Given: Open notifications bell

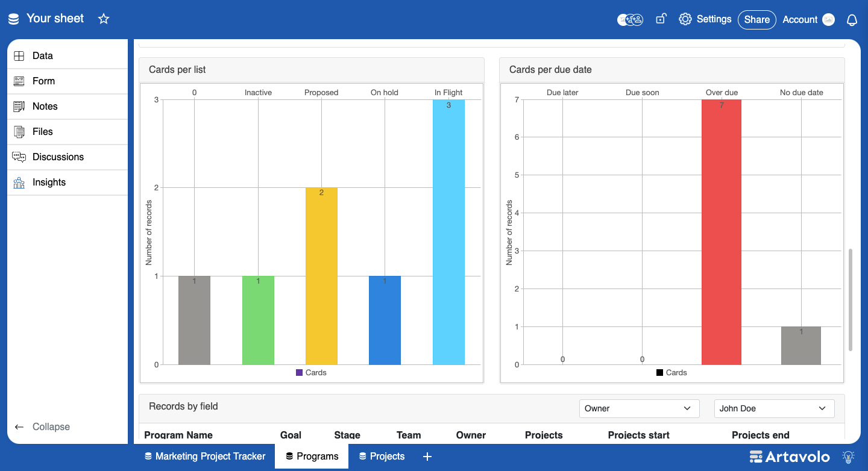Looking at the screenshot, I should (852, 20).
